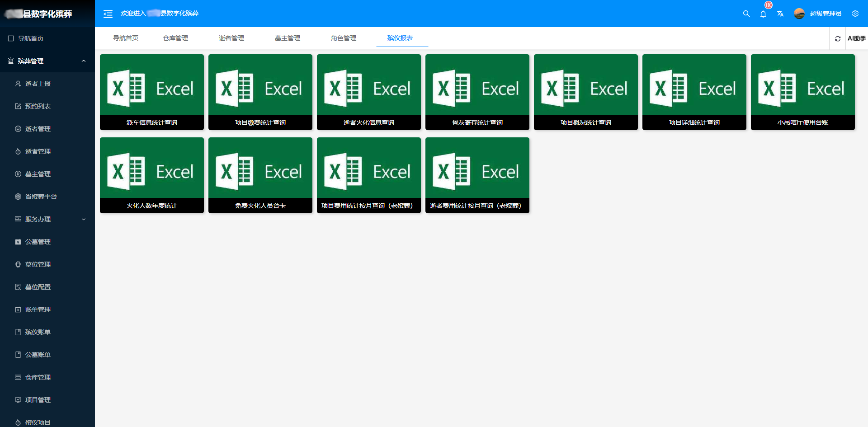Open notifications via the bell icon

(763, 14)
